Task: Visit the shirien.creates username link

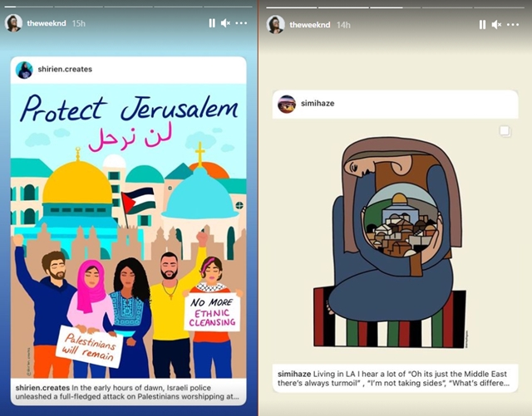Action: coord(65,69)
